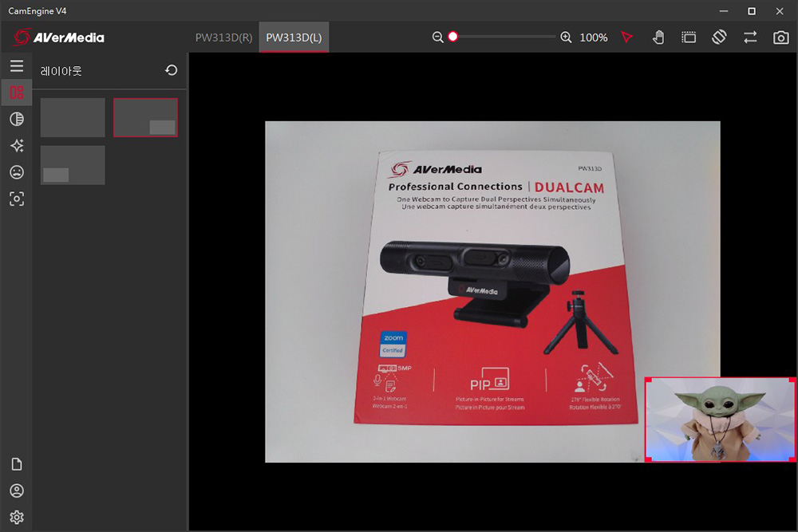Image resolution: width=798 pixels, height=532 pixels.
Task: Choose the PIP bottom-left layout thumbnail
Action: click(x=73, y=165)
